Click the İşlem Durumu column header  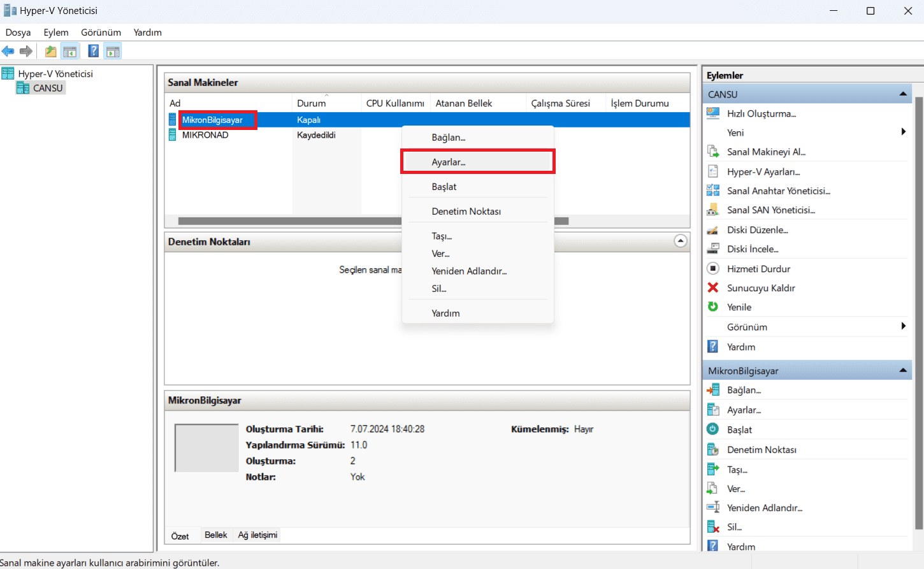coord(647,103)
